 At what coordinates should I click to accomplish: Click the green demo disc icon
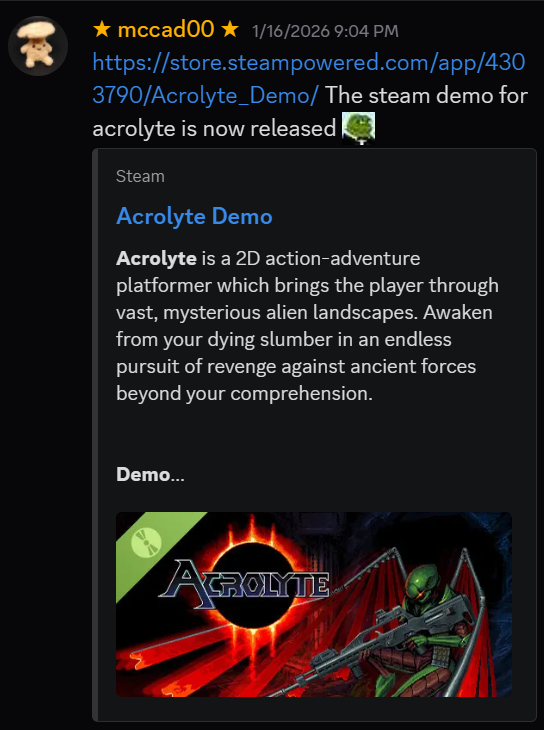click(146, 543)
